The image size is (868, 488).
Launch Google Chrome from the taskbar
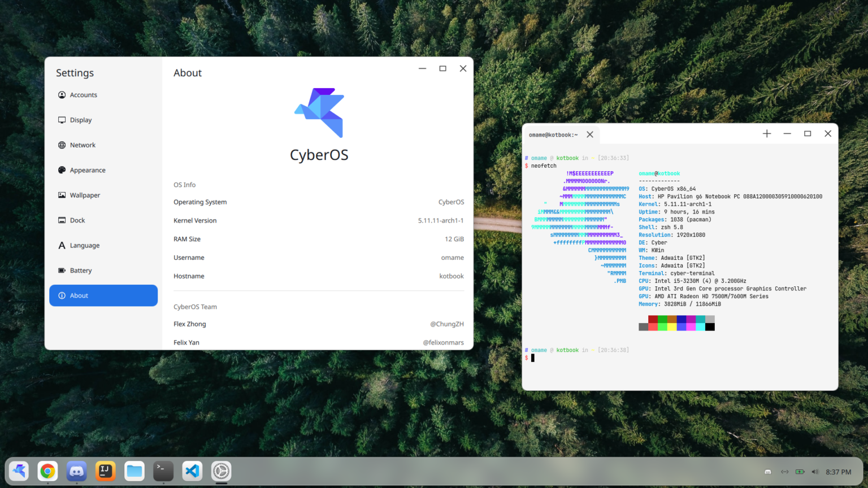click(x=47, y=471)
